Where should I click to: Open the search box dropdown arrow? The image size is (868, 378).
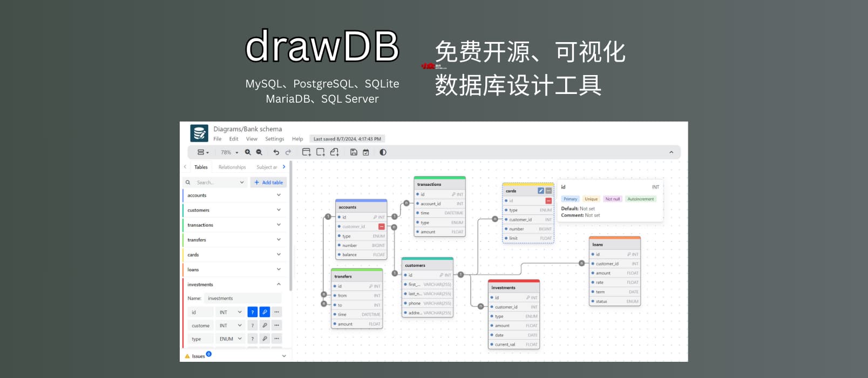(x=242, y=183)
